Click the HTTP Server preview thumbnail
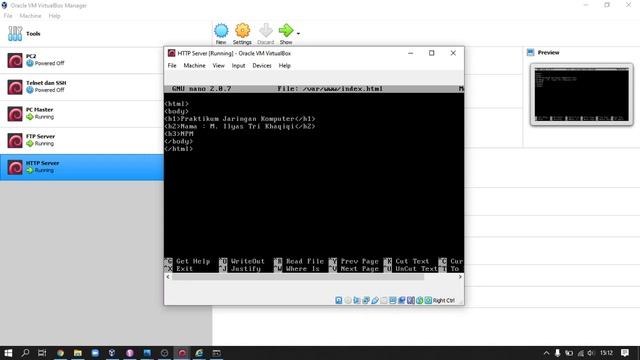640x360 pixels. (582, 94)
